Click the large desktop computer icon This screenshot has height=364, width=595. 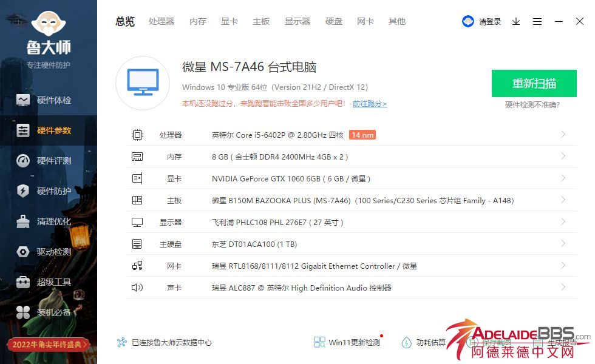point(143,83)
